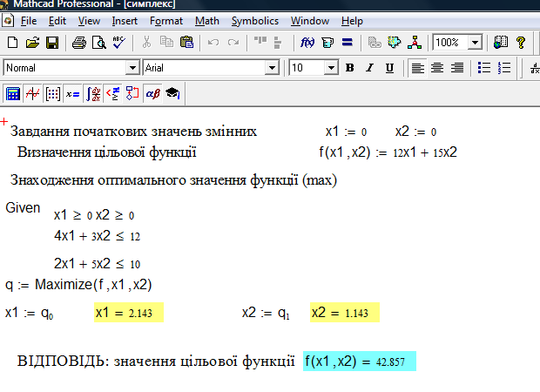Click the document icon left of File
The image size is (540, 392).
[8, 21]
